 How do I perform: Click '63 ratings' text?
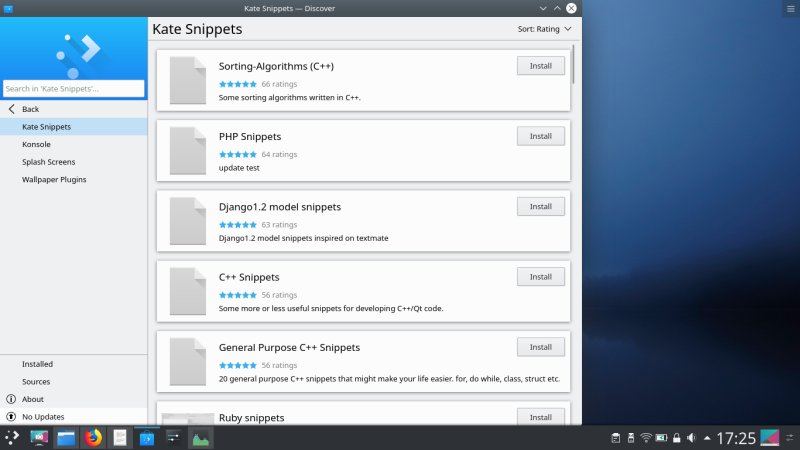click(279, 225)
